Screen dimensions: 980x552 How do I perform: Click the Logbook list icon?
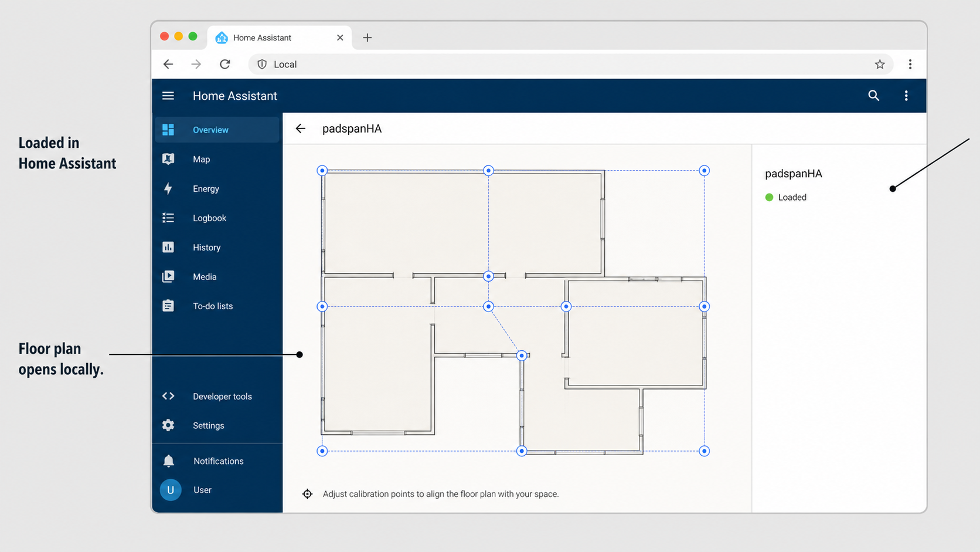pyautogui.click(x=168, y=218)
